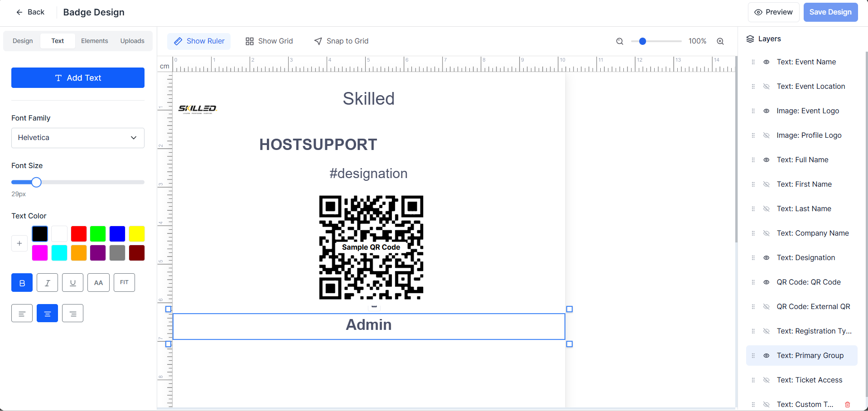Open the Elements tab
This screenshot has width=868, height=411.
pos(95,41)
